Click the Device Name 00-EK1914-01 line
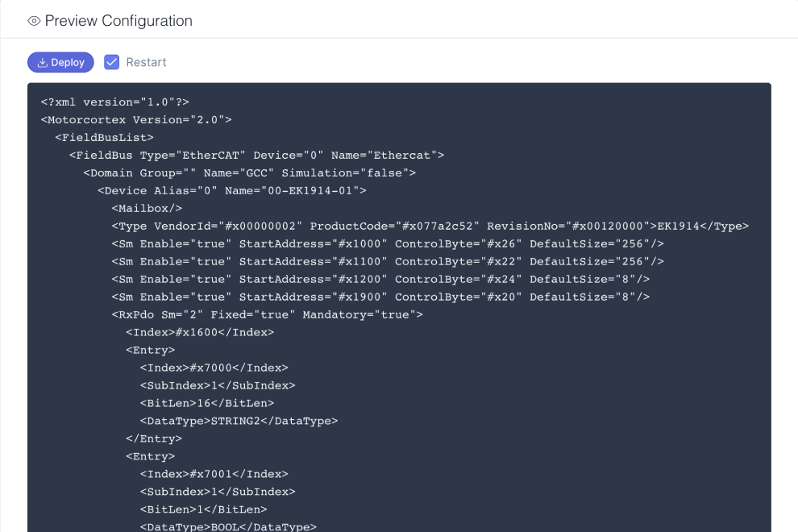This screenshot has height=532, width=798. [232, 190]
